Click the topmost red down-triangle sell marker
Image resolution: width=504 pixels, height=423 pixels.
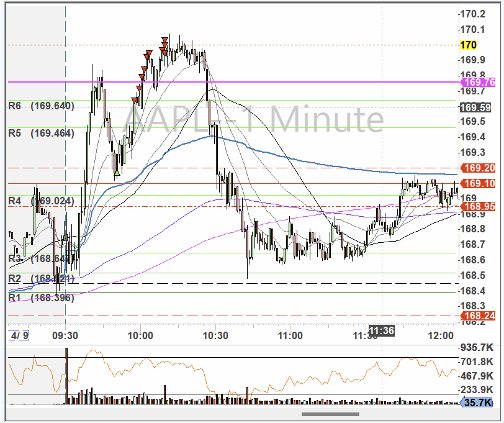pos(164,41)
